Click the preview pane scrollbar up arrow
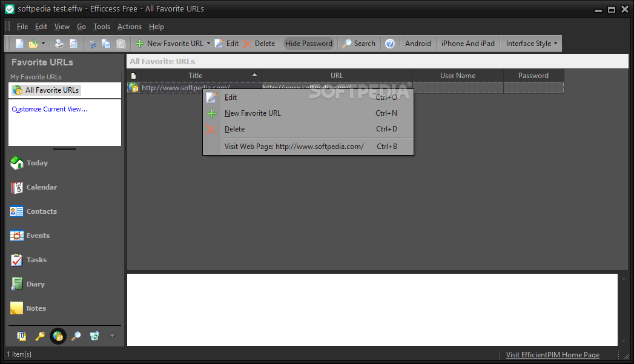634x364 pixels. pos(624,278)
